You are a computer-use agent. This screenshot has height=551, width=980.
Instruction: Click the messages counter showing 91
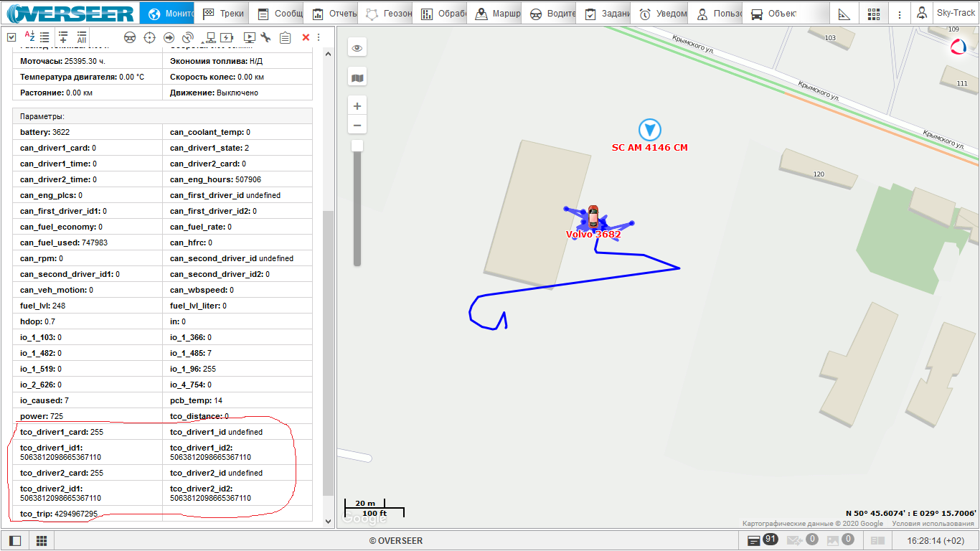click(x=763, y=540)
